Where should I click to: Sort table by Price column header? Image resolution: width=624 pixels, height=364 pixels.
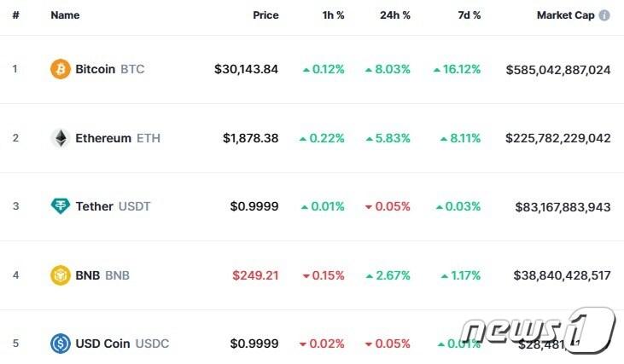(x=265, y=15)
